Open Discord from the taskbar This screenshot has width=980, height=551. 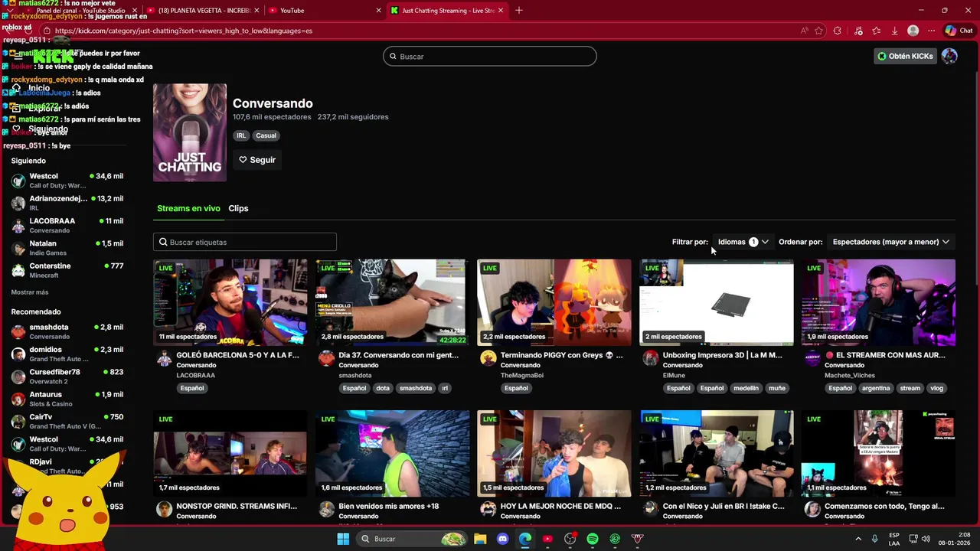(x=502, y=539)
